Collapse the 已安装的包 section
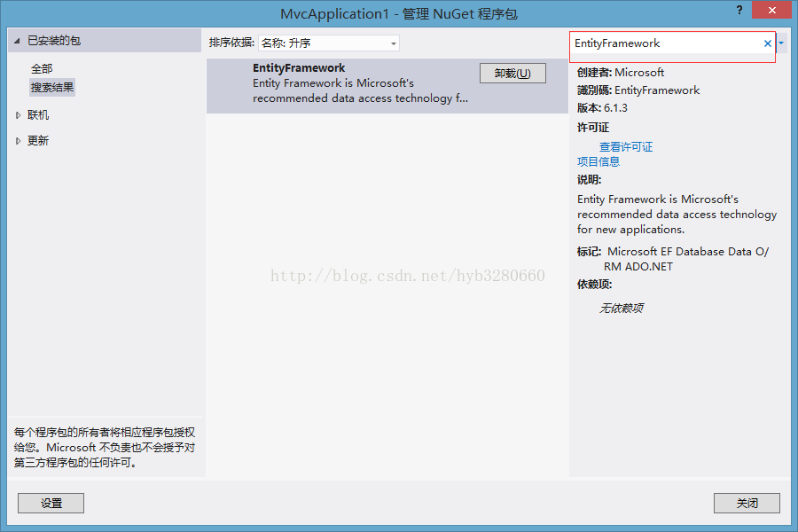 click(x=17, y=41)
